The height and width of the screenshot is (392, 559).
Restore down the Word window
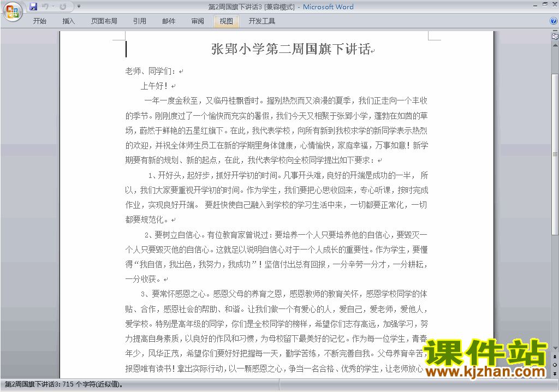545,4
